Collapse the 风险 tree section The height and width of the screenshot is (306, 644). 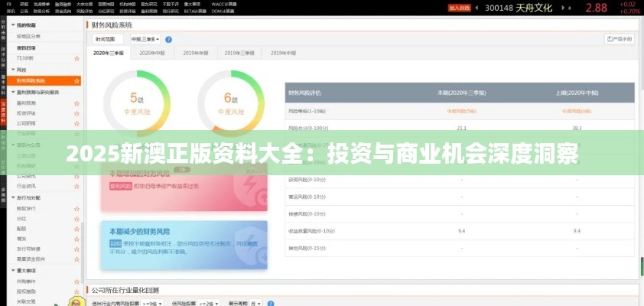point(11,70)
